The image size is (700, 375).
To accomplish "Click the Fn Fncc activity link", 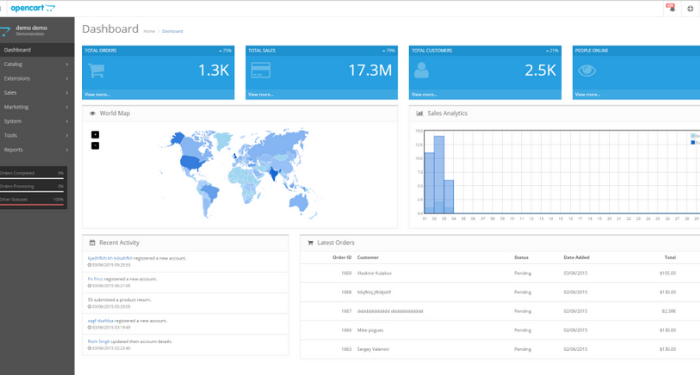I will (95, 279).
